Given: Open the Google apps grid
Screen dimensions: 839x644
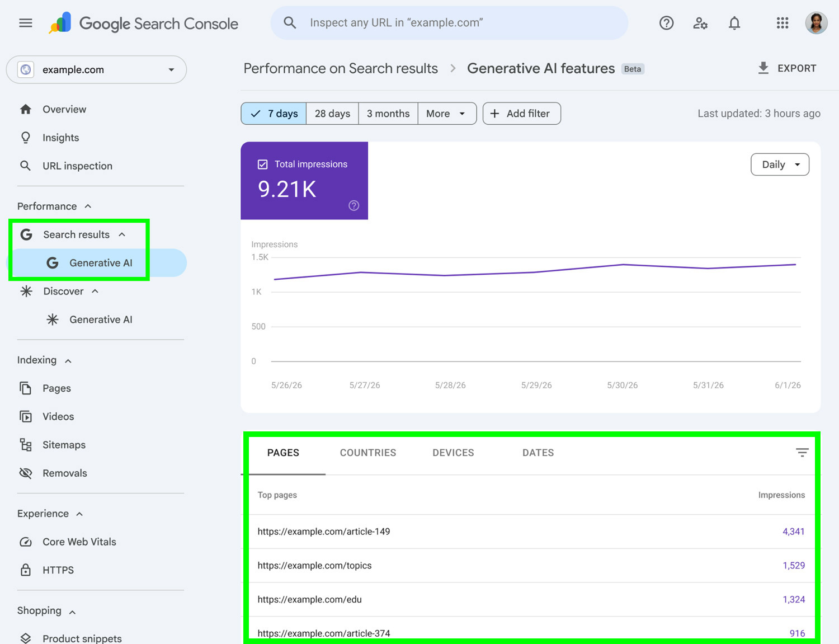Looking at the screenshot, I should (x=783, y=23).
